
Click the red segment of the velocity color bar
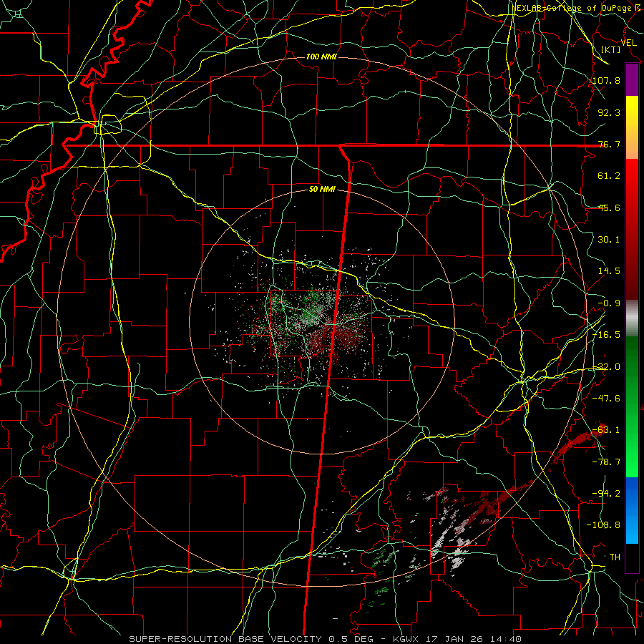coord(632,229)
